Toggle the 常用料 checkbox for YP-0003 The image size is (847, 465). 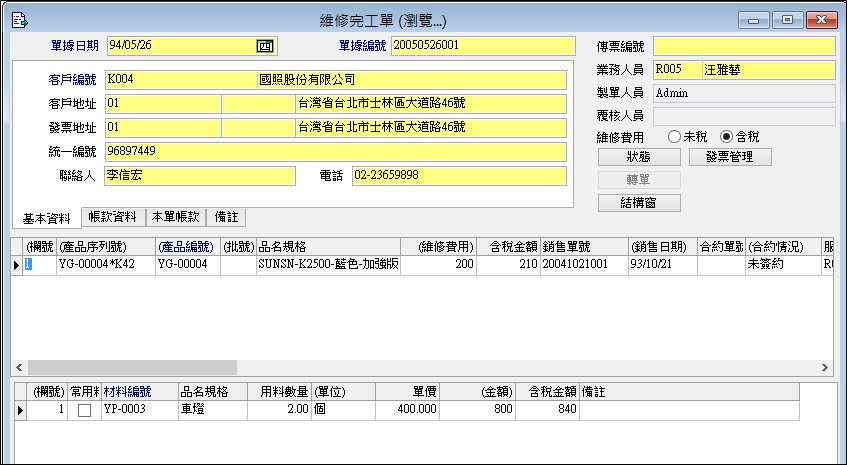tap(84, 410)
